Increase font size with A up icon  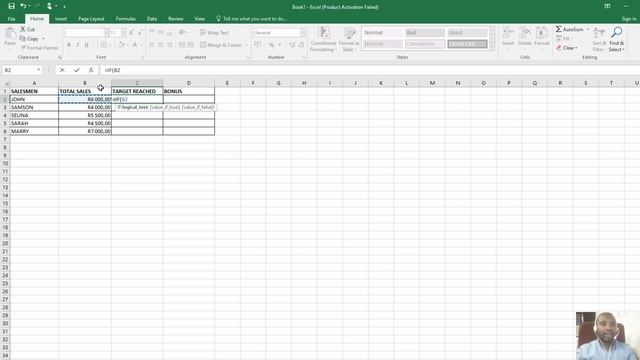pos(131,32)
